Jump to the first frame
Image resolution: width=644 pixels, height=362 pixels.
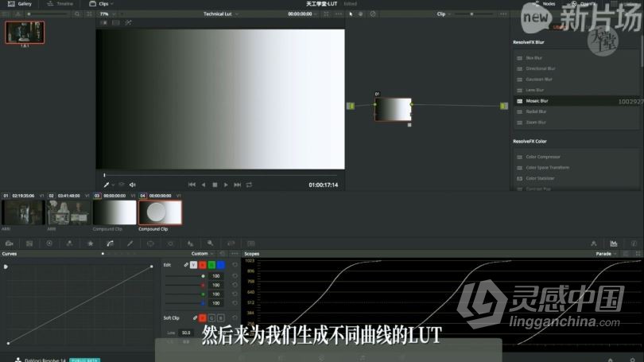192,185
